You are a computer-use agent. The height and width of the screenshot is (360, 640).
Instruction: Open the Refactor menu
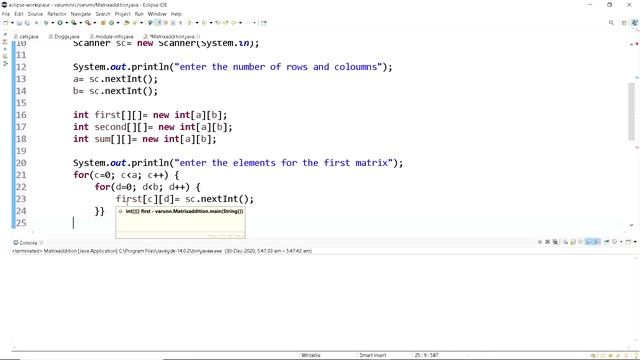[57, 14]
